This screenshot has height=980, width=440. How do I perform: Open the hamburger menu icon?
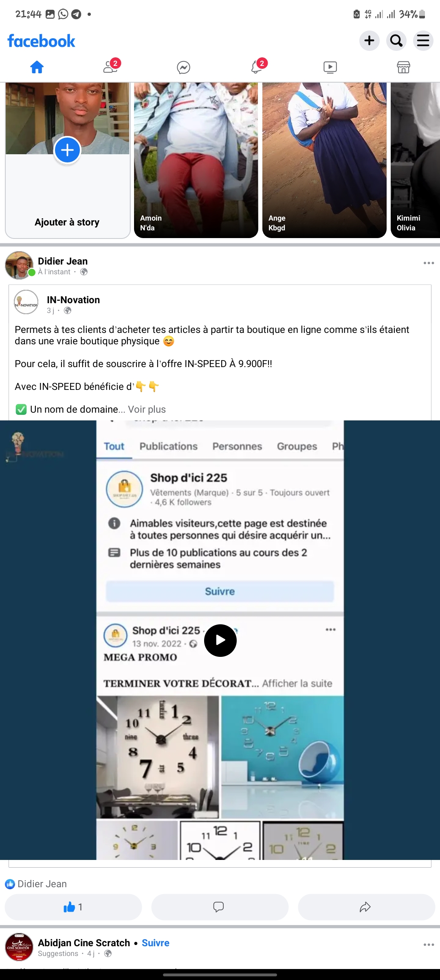click(423, 41)
